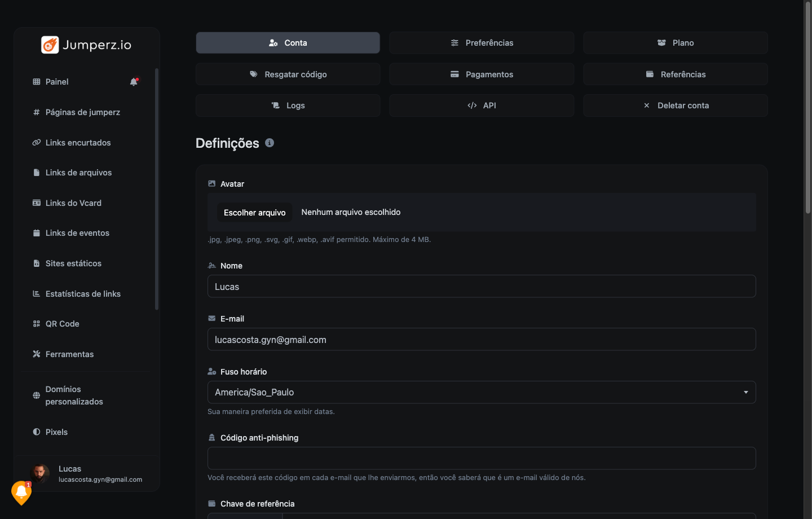The height and width of the screenshot is (519, 812).
Task: Click the icon for Sites estáticos
Action: [37, 263]
